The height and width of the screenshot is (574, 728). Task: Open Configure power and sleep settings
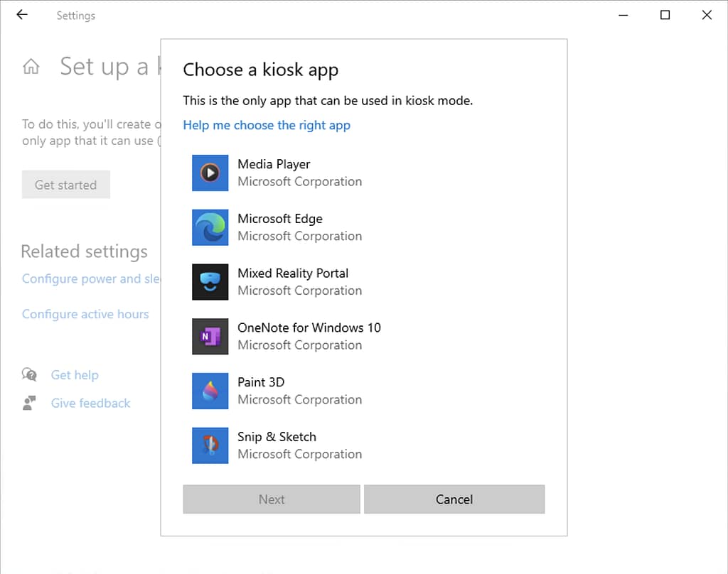coord(85,278)
